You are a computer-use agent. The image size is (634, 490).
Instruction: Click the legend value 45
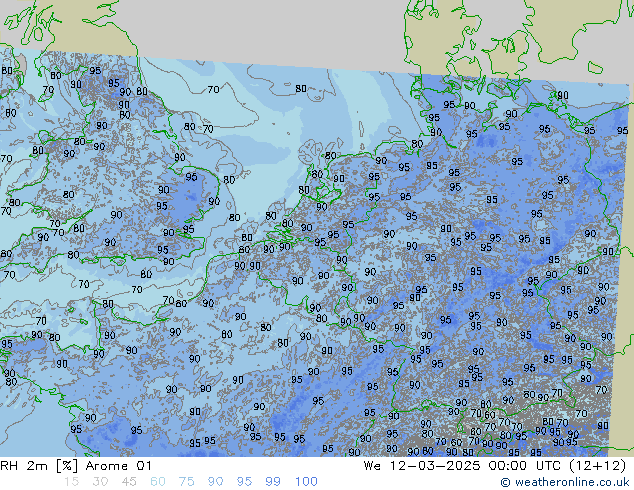(129, 482)
